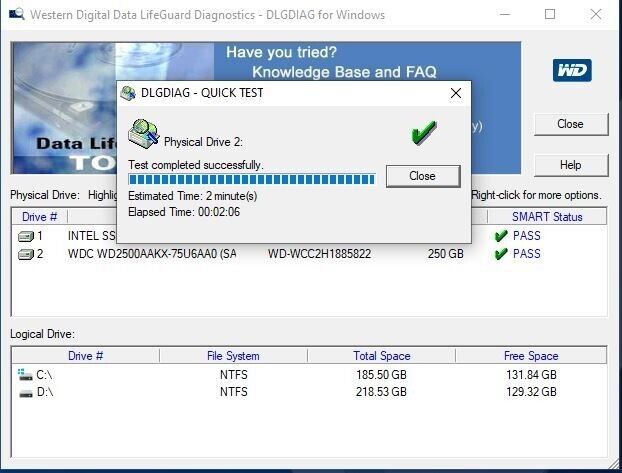Select WDC WD2500AAKX-75U6AA0 model text
Image resolution: width=622 pixels, height=473 pixels.
pos(152,254)
